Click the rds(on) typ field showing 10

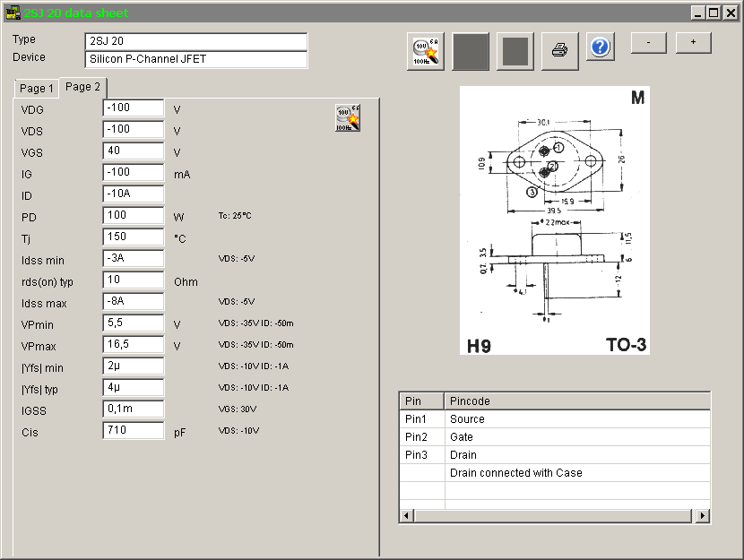coord(134,280)
